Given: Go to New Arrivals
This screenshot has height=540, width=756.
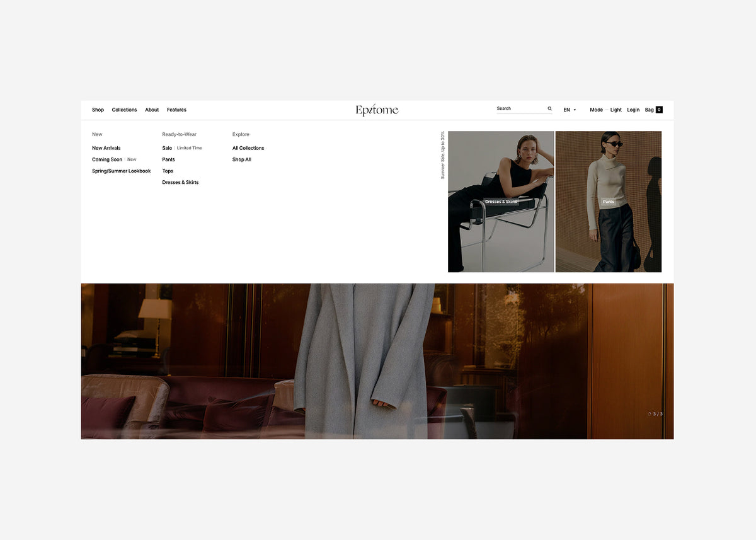Looking at the screenshot, I should (106, 148).
